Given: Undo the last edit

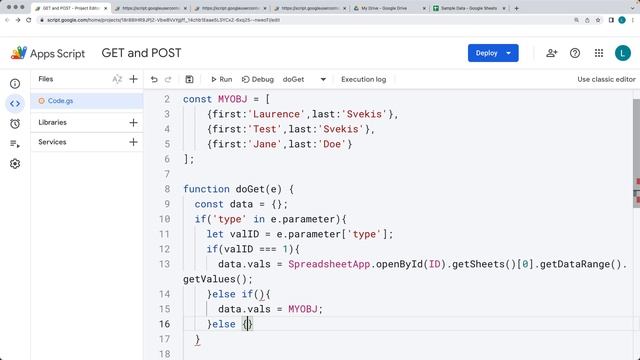Looking at the screenshot, I should (154, 80).
